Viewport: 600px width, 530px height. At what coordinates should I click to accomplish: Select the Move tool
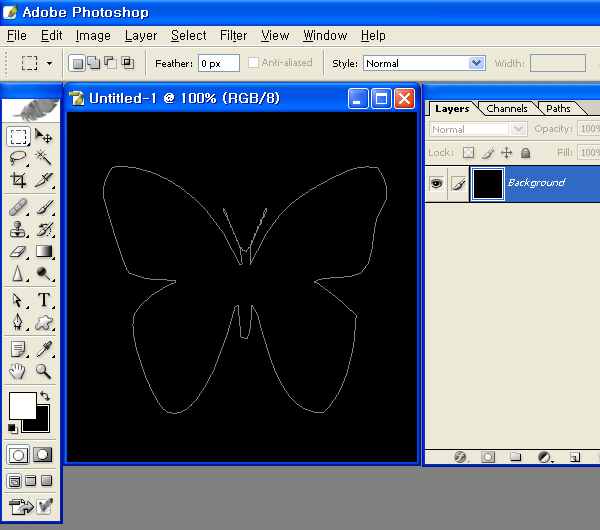(43, 136)
